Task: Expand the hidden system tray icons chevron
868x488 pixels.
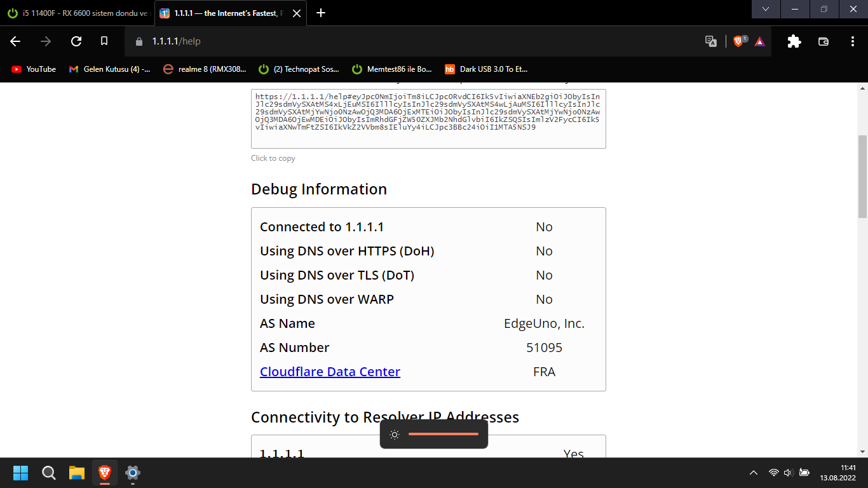Action: 754,473
